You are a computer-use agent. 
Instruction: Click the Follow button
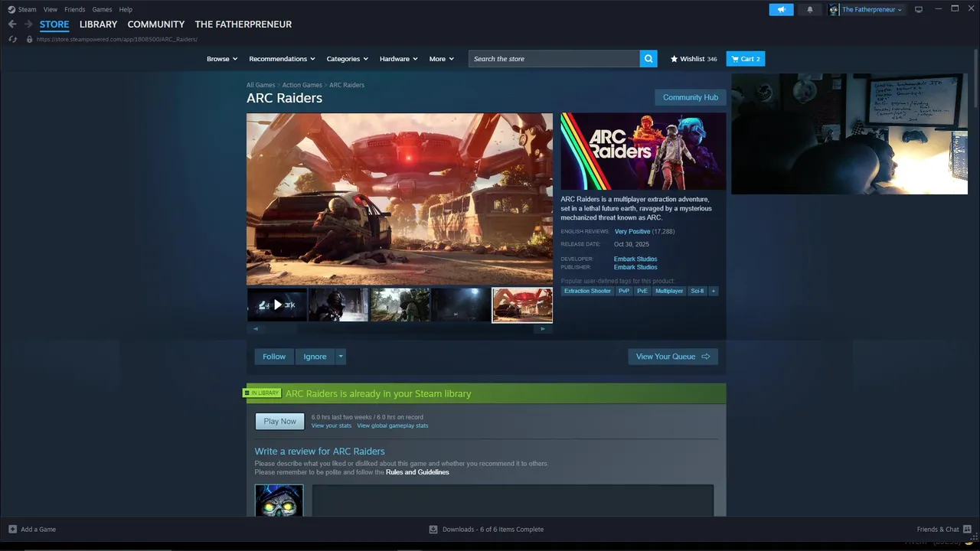(x=274, y=357)
